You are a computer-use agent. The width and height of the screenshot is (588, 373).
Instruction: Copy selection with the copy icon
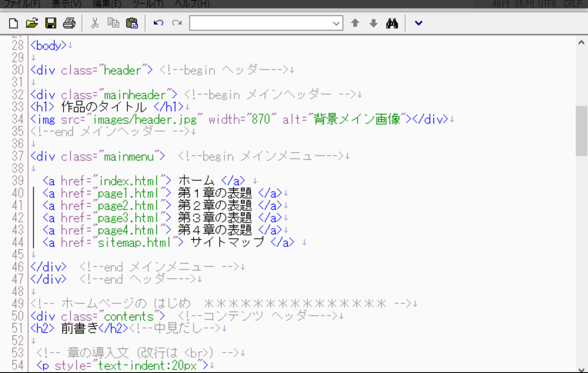(113, 23)
